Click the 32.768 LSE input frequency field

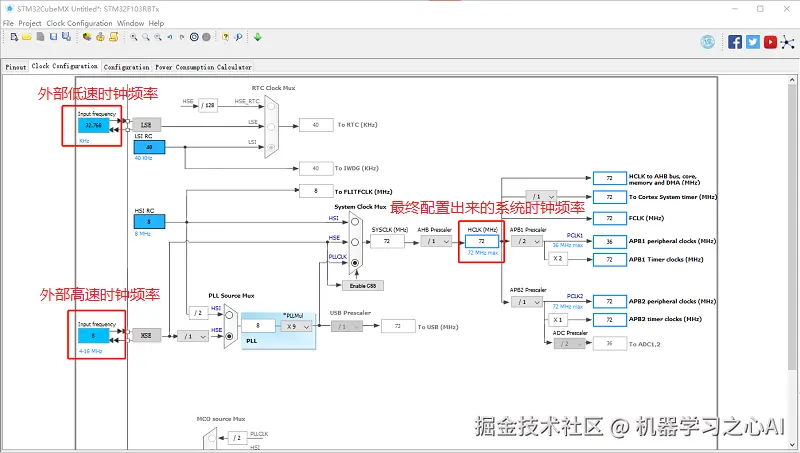93,125
